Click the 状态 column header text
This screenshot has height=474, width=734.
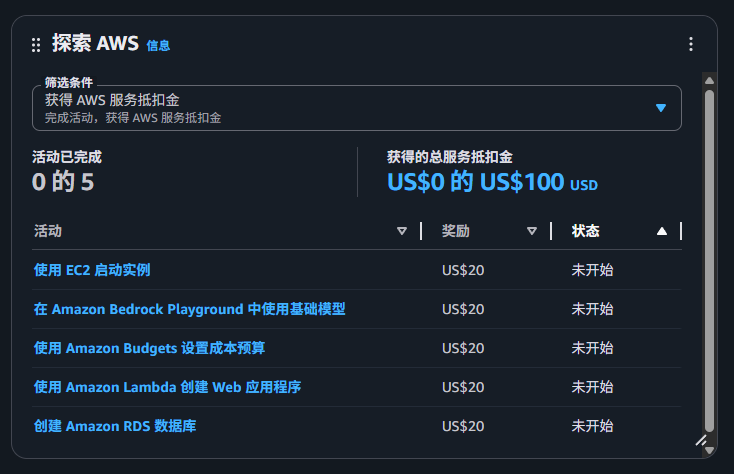586,231
